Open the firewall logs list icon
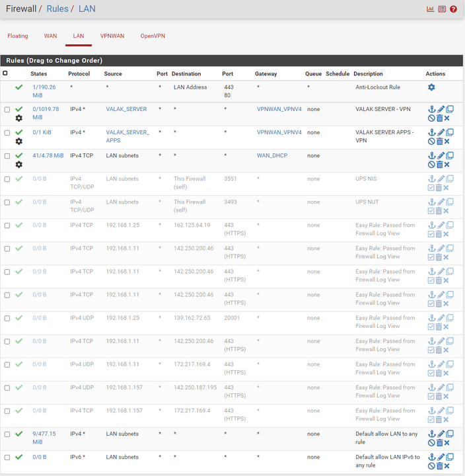This screenshot has height=476, width=465. [443, 9]
